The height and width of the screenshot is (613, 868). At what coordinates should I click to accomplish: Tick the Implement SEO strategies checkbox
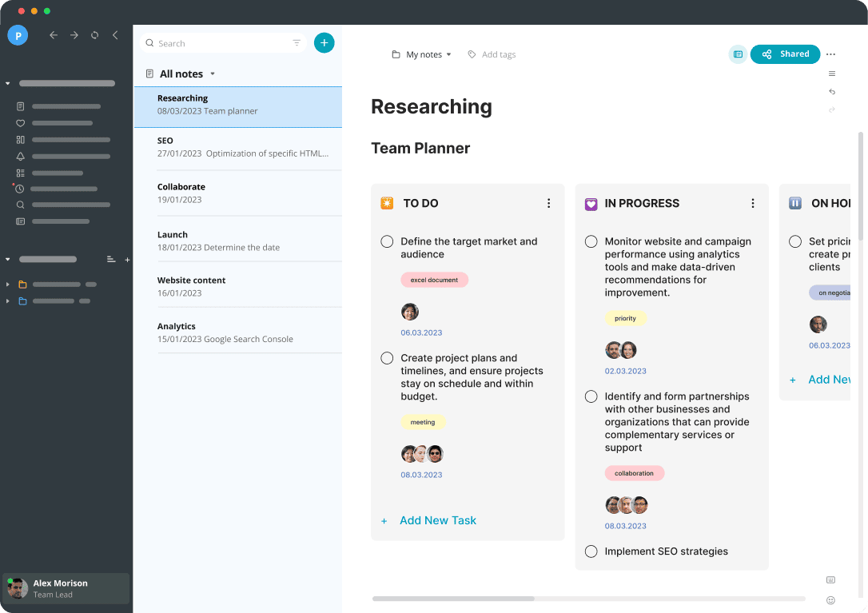591,551
